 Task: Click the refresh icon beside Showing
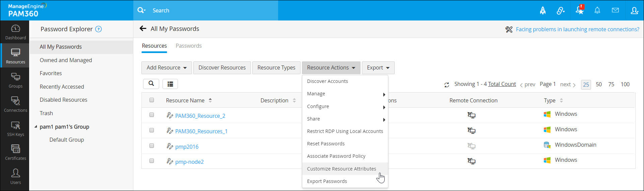[447, 85]
